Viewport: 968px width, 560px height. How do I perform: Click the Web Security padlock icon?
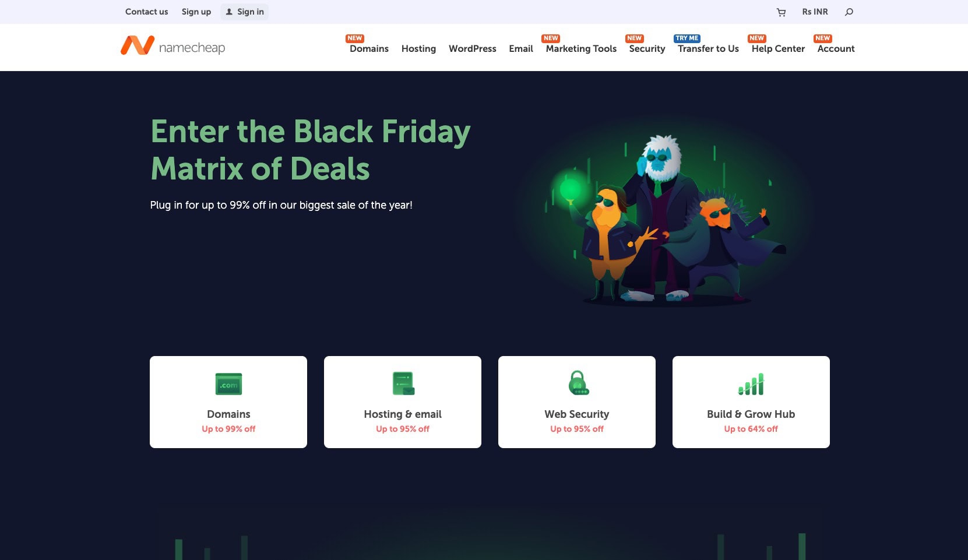point(578,383)
